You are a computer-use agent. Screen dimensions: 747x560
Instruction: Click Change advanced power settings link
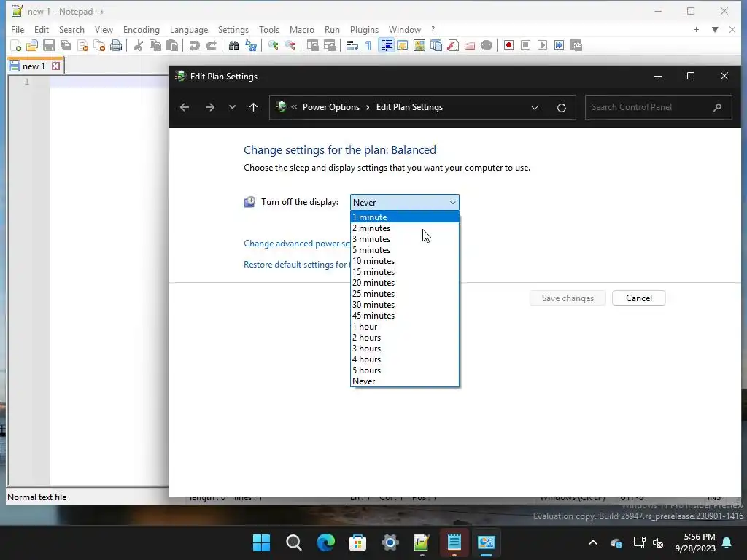click(x=297, y=244)
